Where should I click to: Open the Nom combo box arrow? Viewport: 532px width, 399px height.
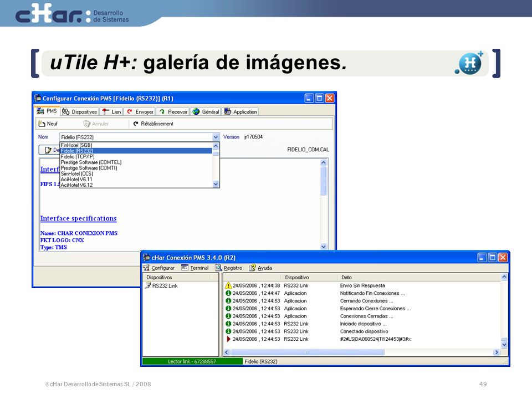(x=216, y=137)
